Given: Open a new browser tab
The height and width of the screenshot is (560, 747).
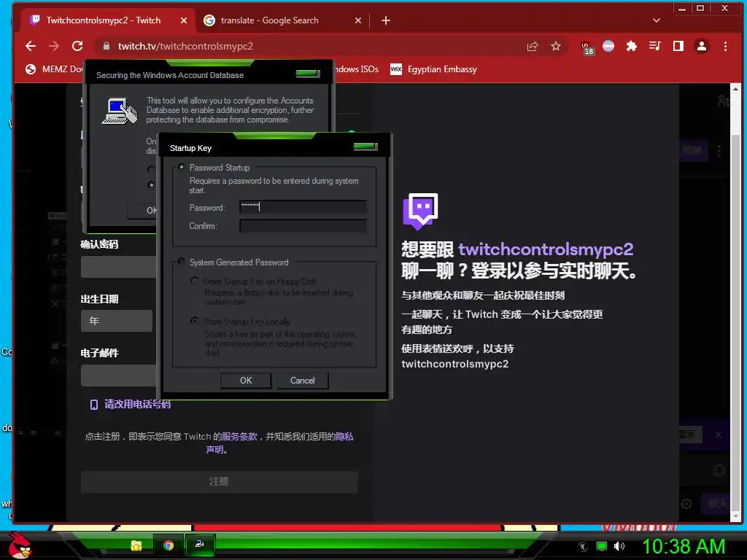Looking at the screenshot, I should [386, 20].
